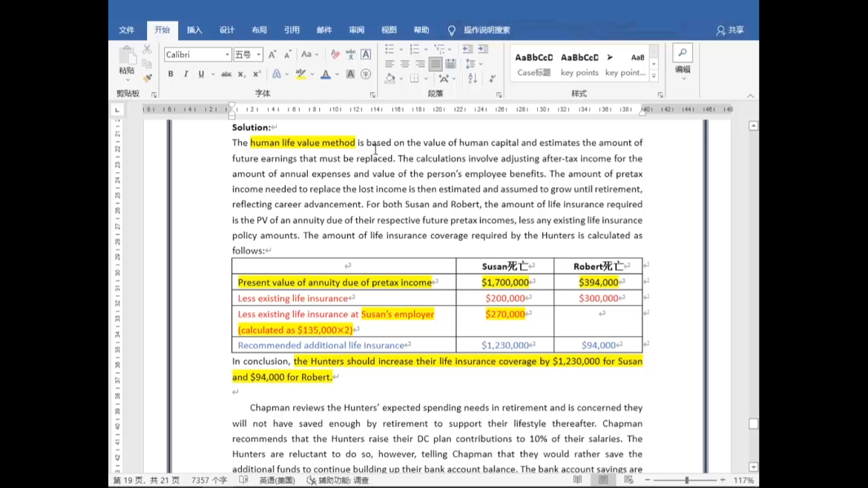This screenshot has height=488, width=868.
Task: Toggle Bold formatting
Action: pos(171,74)
